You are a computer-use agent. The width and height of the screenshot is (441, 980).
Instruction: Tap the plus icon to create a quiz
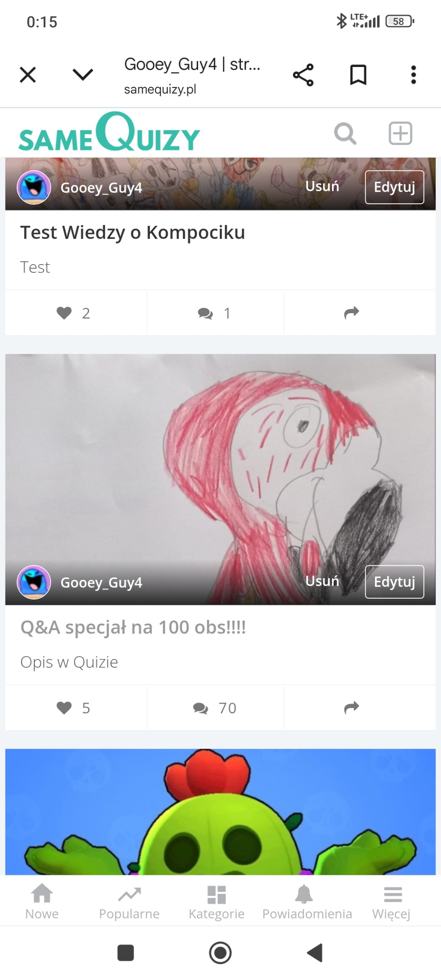(x=400, y=134)
